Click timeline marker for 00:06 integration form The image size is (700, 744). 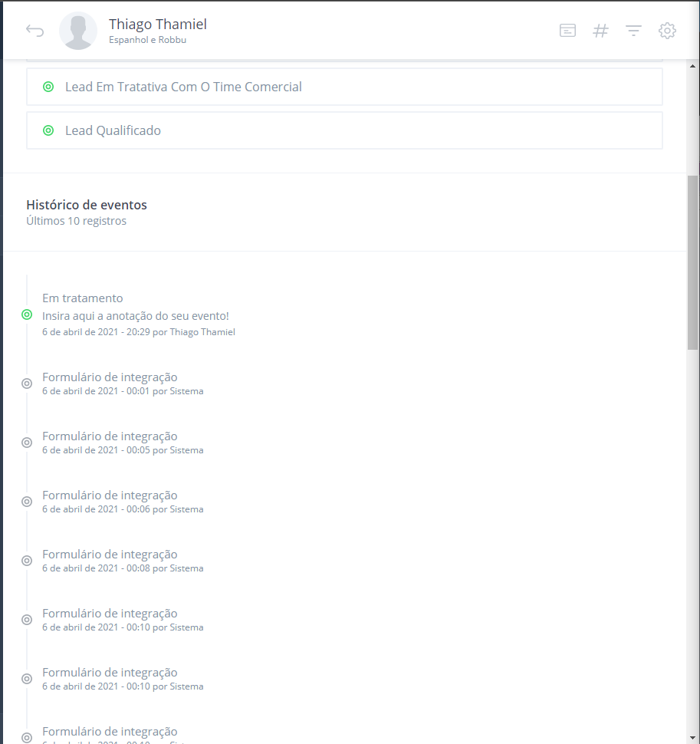(27, 502)
